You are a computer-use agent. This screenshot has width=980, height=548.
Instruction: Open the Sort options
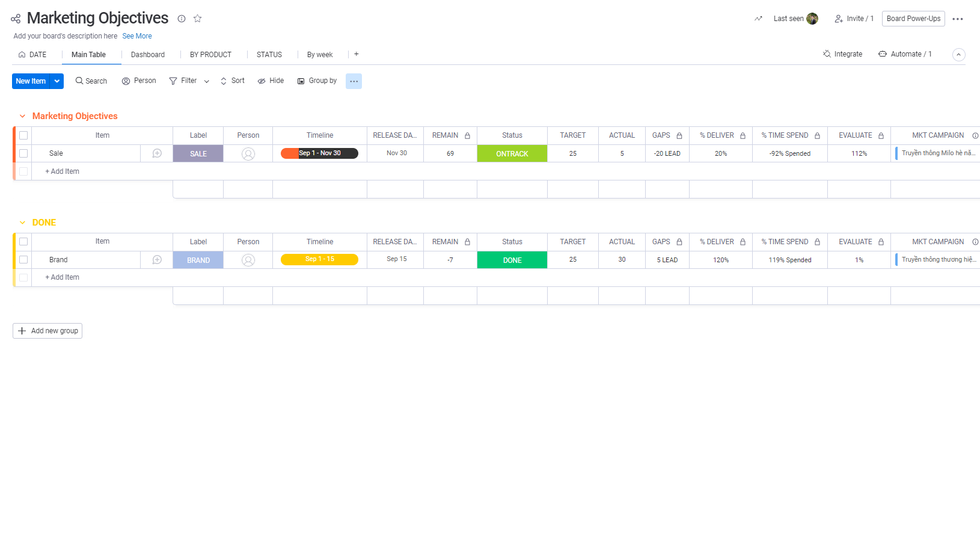(232, 80)
